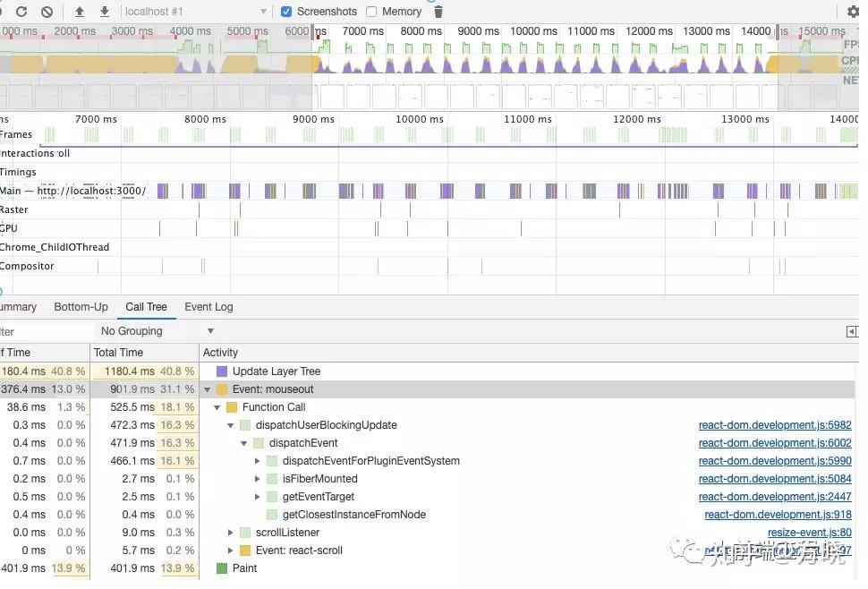Click green swatch beside Paint
This screenshot has width=868, height=589.
(222, 568)
